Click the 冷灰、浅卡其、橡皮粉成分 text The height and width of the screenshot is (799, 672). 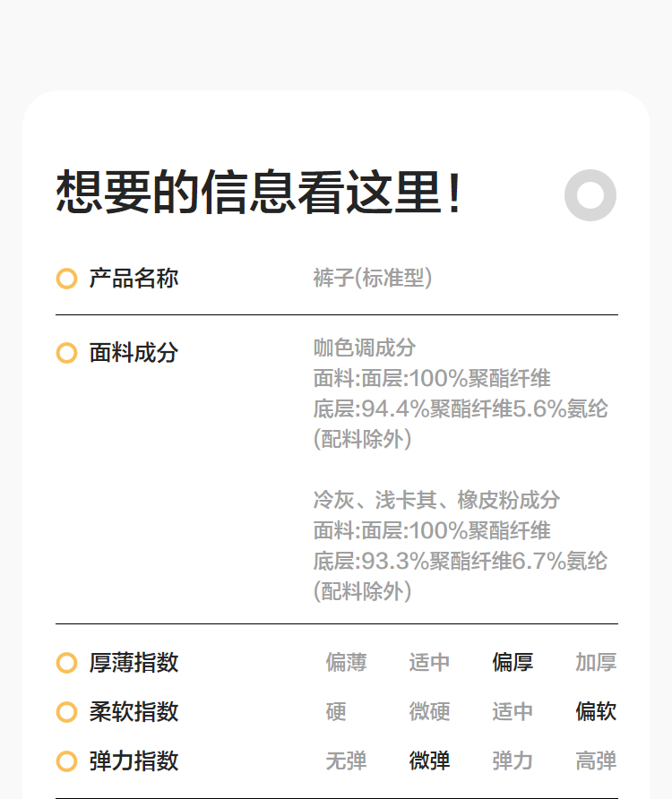[436, 500]
